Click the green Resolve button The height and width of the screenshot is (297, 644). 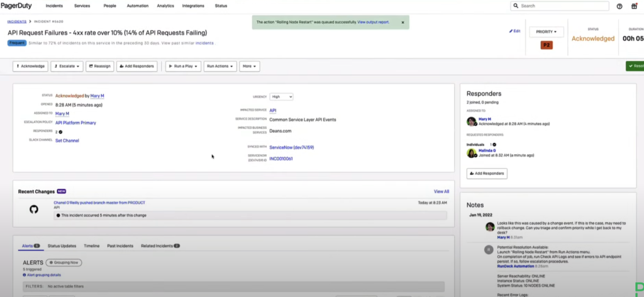pyautogui.click(x=635, y=66)
